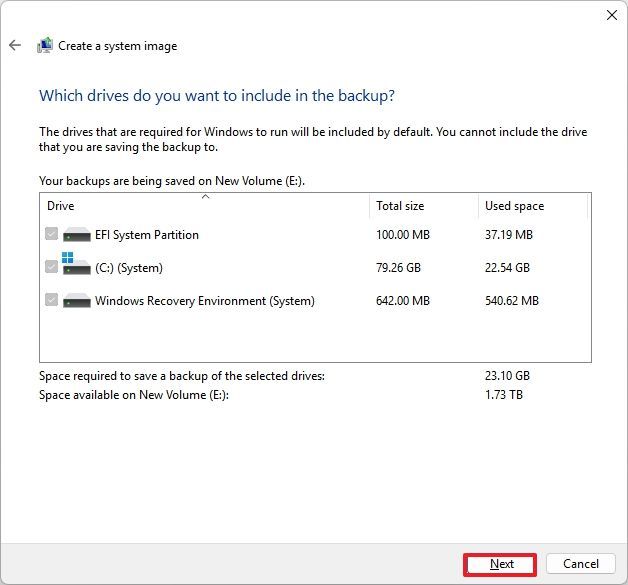Click the 22.54 GB used space cell
Screen dimensions: 628x585
[507, 268]
